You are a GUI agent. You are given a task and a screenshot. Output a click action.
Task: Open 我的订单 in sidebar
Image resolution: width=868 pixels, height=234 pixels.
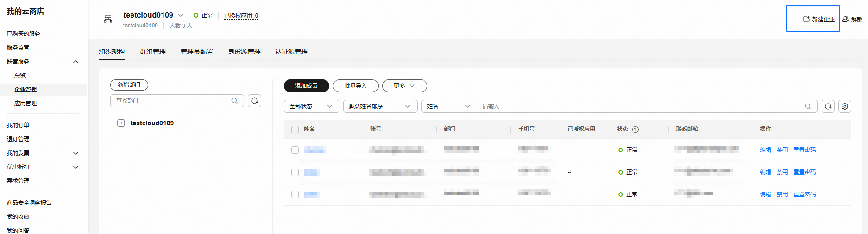[18, 125]
